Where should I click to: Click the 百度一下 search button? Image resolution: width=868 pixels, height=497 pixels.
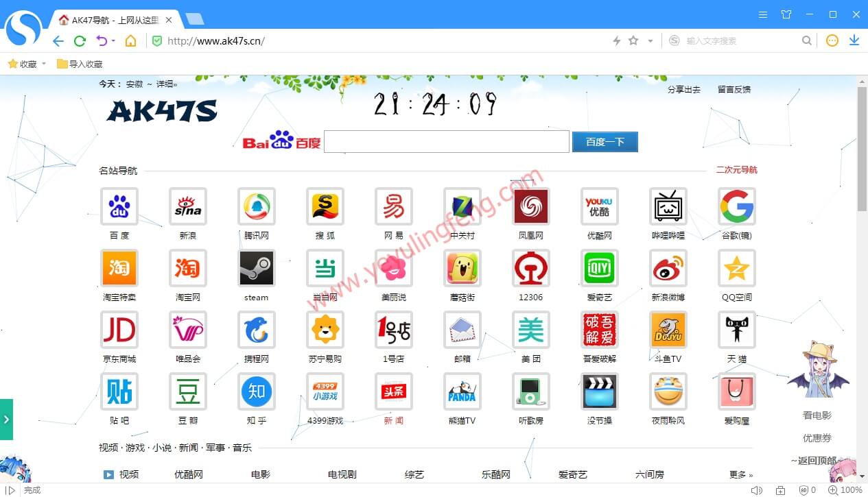(605, 142)
